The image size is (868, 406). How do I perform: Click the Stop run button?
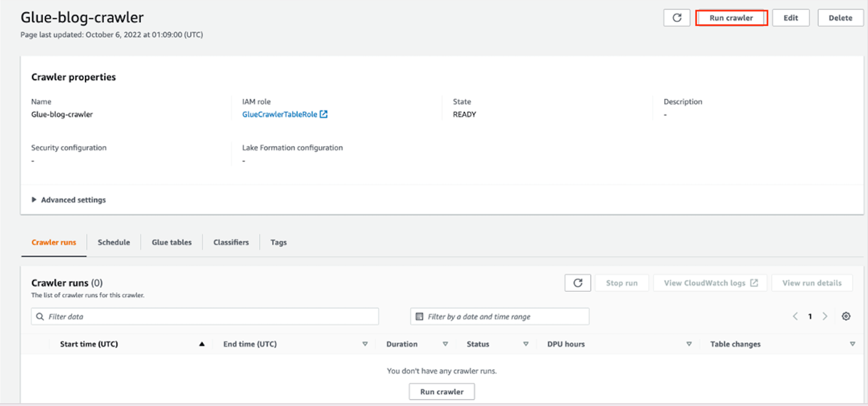click(x=622, y=283)
